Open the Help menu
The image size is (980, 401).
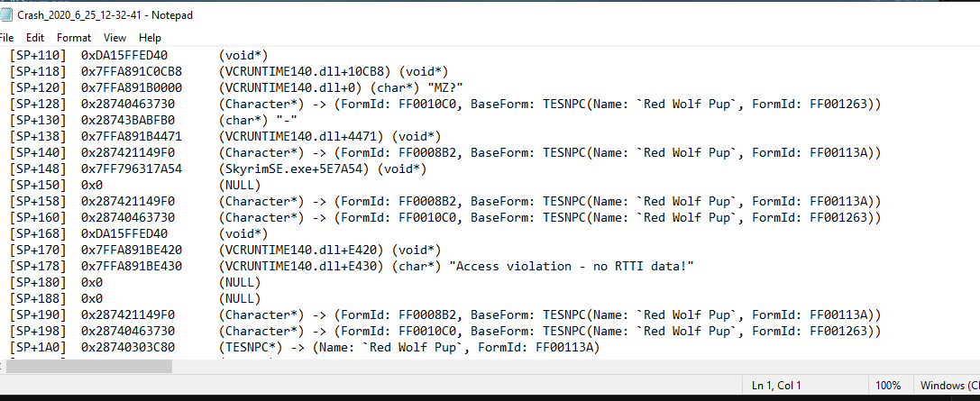click(x=150, y=38)
